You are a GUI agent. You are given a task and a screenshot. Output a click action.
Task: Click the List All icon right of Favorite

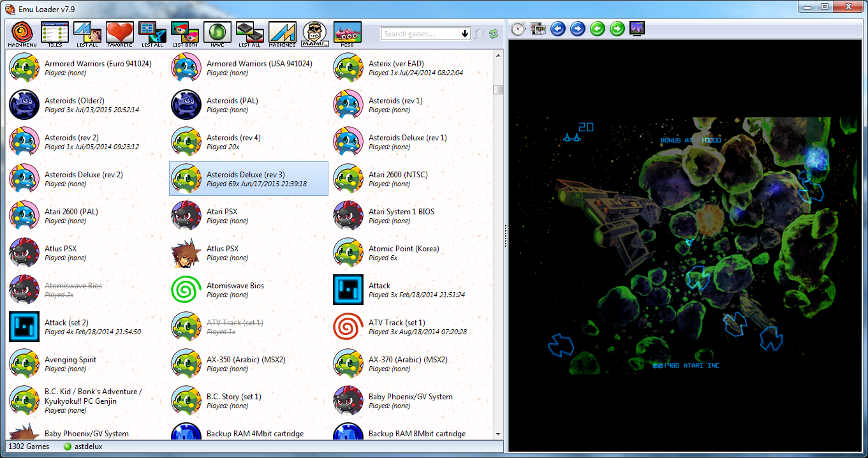pyautogui.click(x=152, y=34)
